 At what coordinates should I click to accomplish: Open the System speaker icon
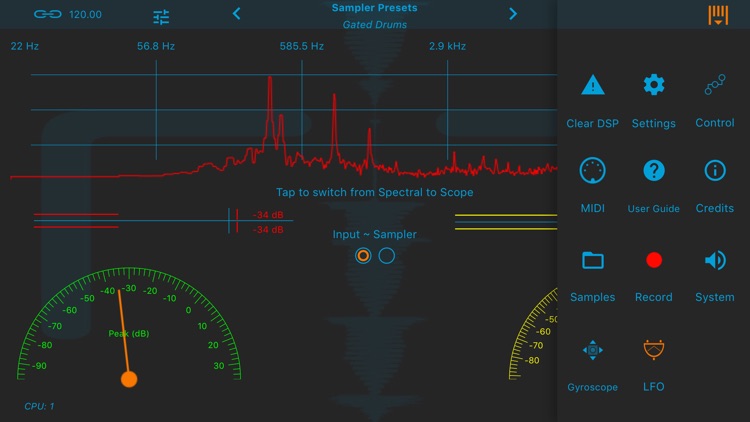point(715,260)
